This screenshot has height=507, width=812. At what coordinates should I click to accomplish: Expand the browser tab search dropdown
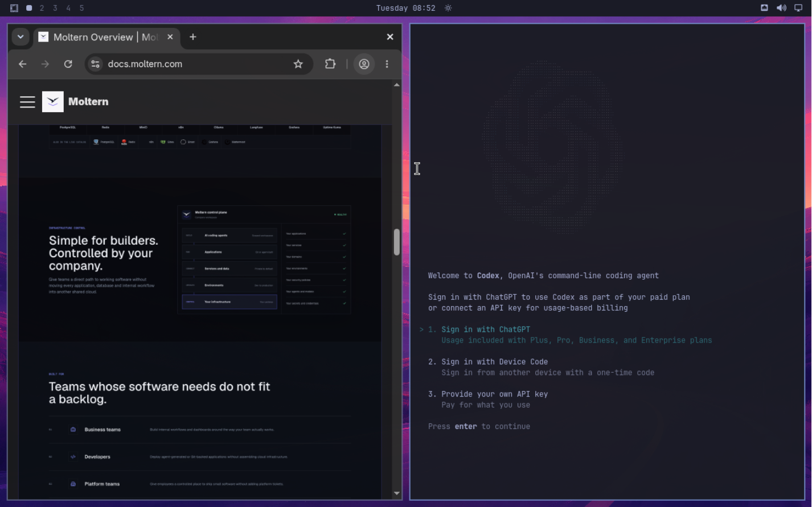click(x=20, y=37)
